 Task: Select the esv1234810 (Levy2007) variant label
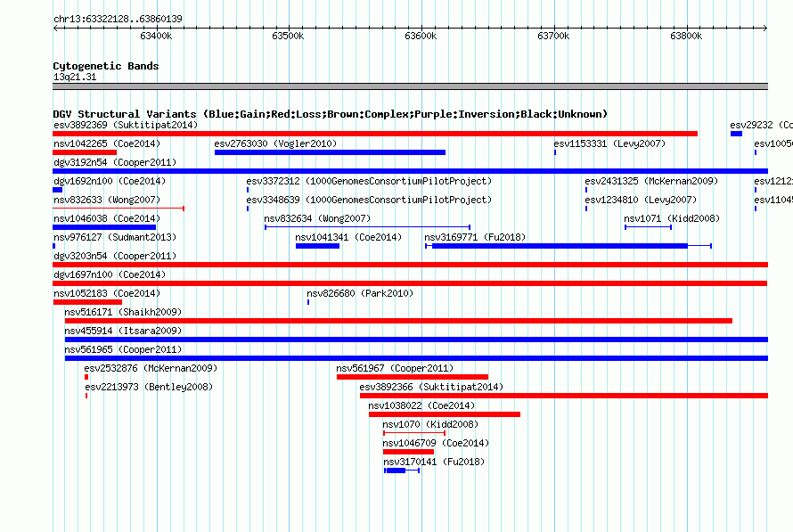(x=641, y=200)
